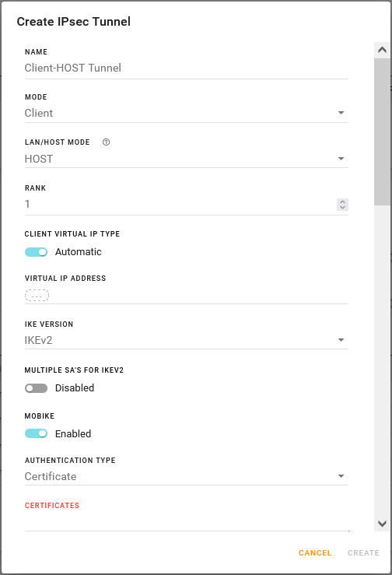This screenshot has width=392, height=575.
Task: Click the Name input field
Action: (x=187, y=68)
